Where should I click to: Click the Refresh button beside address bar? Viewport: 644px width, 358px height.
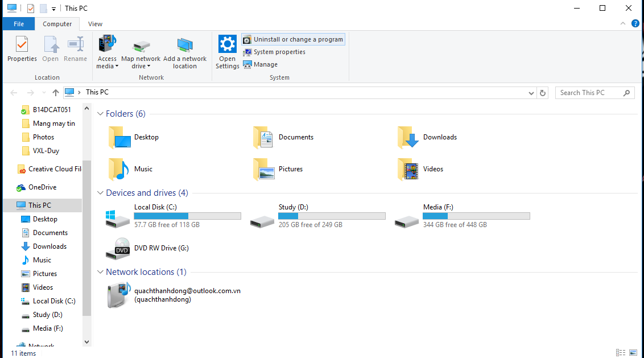[x=543, y=93]
